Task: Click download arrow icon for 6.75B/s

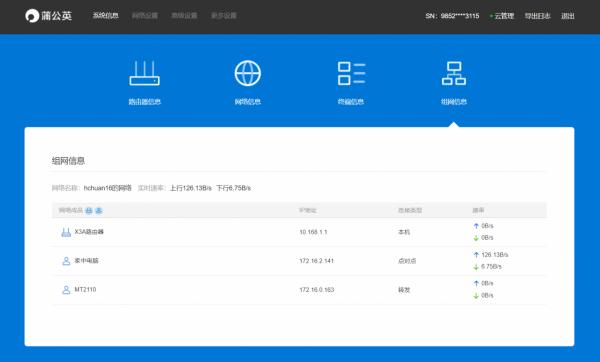Action: [x=476, y=267]
